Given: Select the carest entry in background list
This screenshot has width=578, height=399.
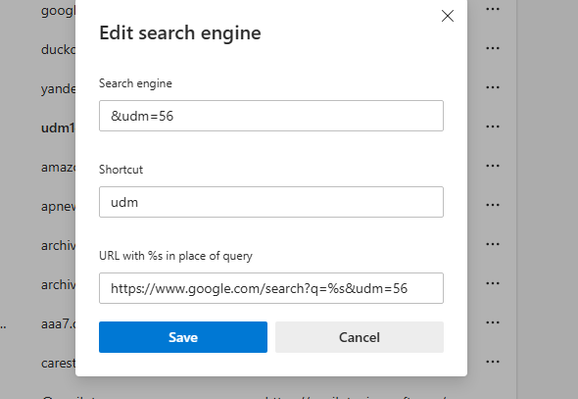Looking at the screenshot, I should tap(58, 363).
